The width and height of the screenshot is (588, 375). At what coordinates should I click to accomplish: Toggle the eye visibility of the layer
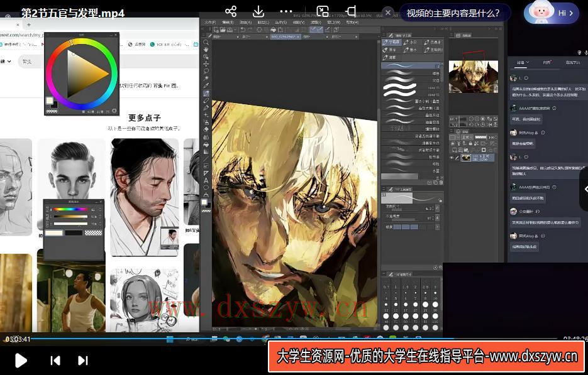(452, 158)
